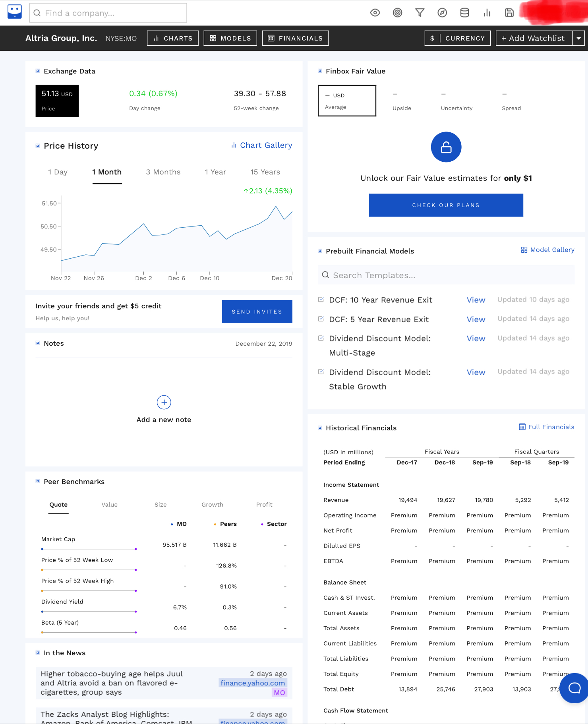Switch to Quote benchmark tab
The image size is (588, 724).
[x=58, y=505]
